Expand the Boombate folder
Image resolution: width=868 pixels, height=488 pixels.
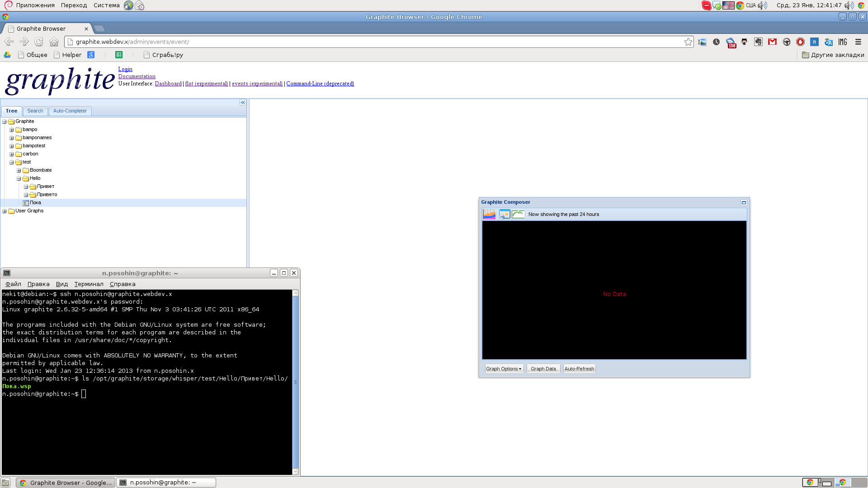(x=19, y=170)
